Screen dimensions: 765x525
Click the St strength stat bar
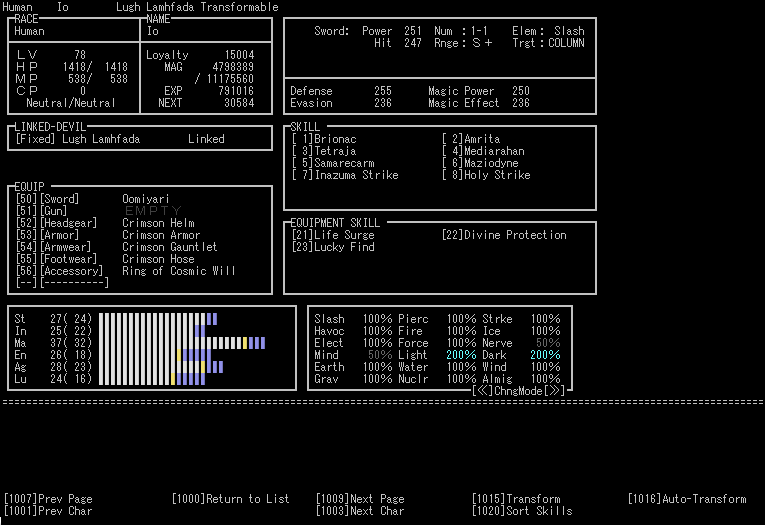158,319
